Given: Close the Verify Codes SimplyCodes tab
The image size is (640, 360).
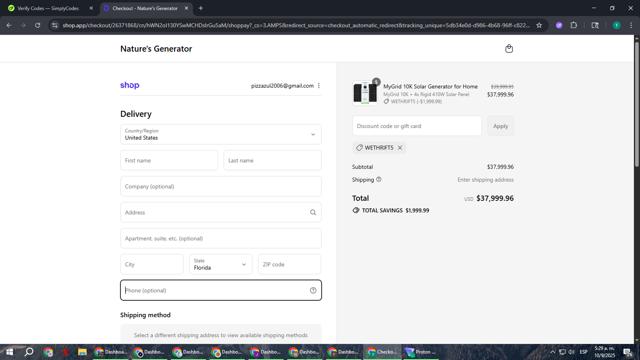Looking at the screenshot, I should (91, 8).
